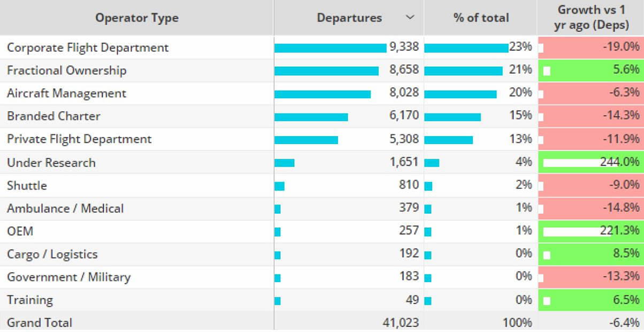Click the Private Flight Department label
The image size is (644, 332).
coord(79,140)
